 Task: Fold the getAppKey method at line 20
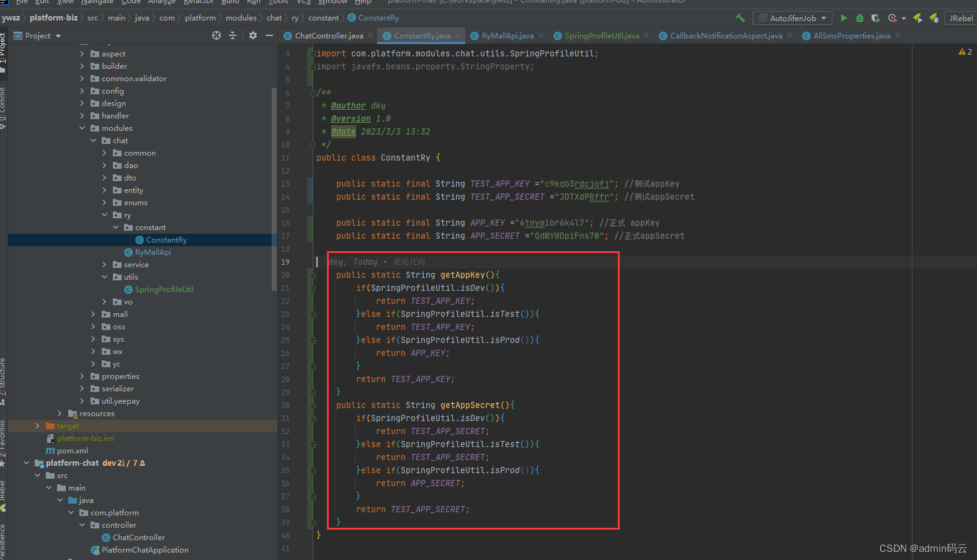313,275
